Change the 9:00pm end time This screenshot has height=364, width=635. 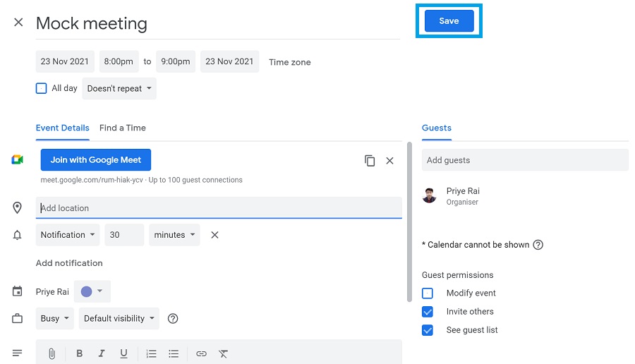point(176,61)
